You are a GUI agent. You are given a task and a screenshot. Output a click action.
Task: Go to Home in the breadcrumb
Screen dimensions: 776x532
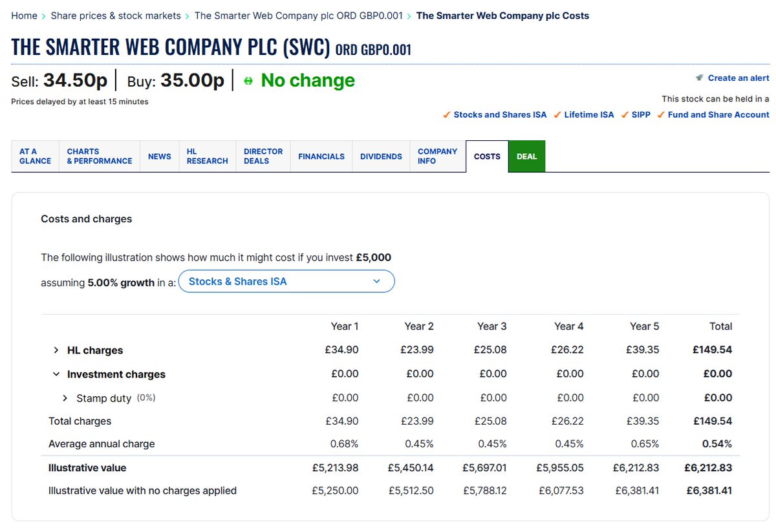tap(25, 16)
